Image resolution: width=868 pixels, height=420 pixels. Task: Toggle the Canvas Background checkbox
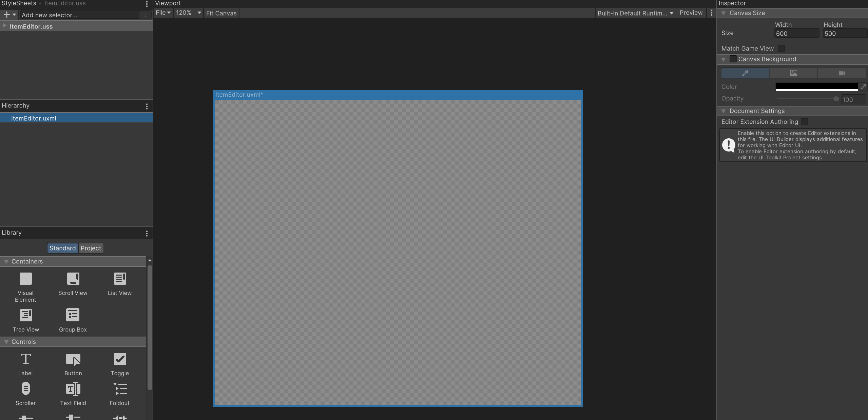(733, 59)
